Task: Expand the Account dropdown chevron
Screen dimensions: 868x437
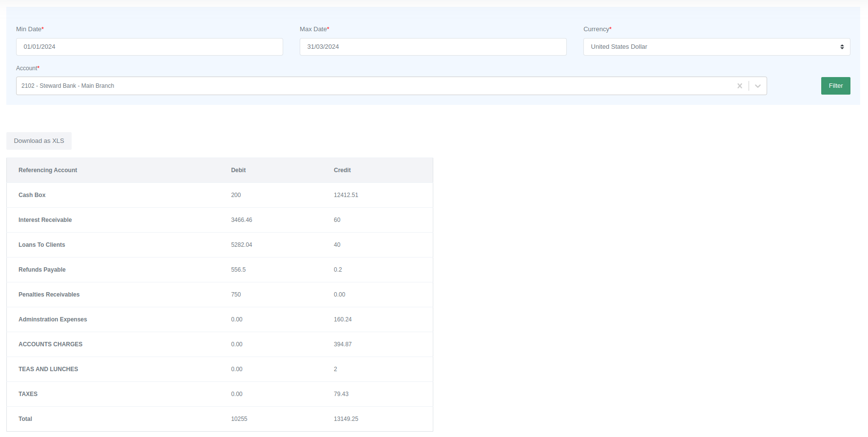Action: (x=757, y=86)
